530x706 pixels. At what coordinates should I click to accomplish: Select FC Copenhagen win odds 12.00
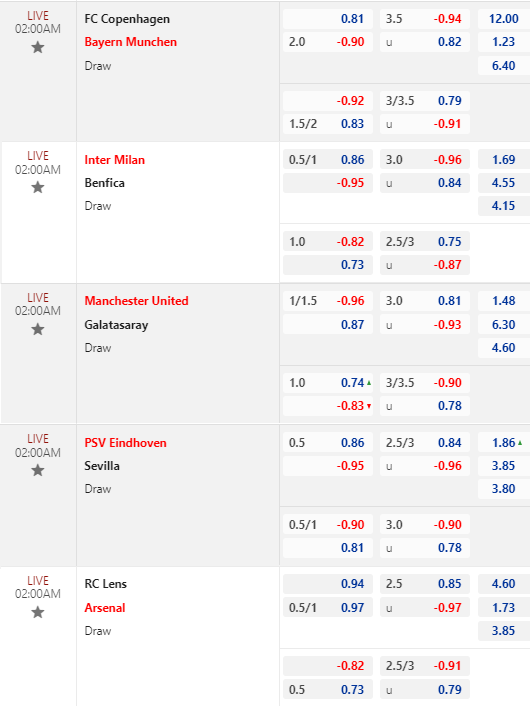click(x=504, y=19)
